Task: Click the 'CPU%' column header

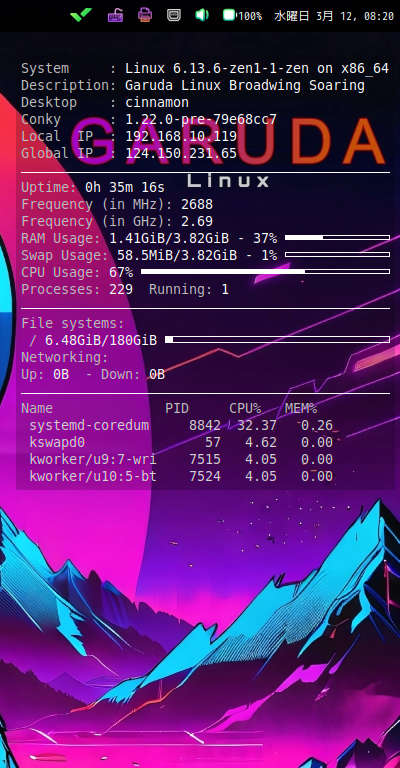Action: click(x=245, y=408)
